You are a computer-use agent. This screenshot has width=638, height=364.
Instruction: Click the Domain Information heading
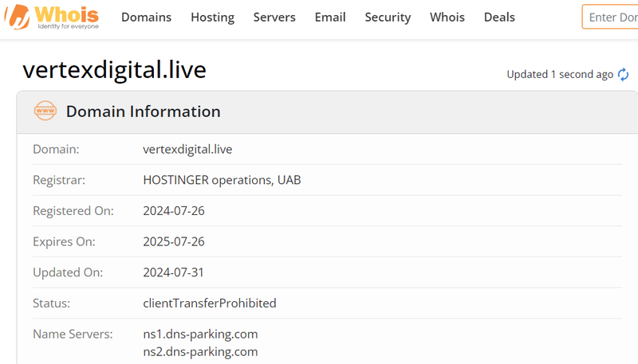pos(144,112)
